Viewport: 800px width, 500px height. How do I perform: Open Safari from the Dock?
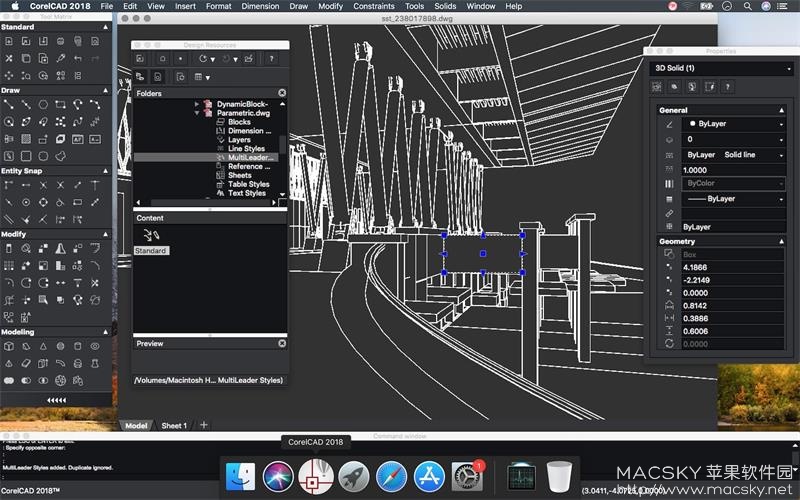[x=391, y=477]
